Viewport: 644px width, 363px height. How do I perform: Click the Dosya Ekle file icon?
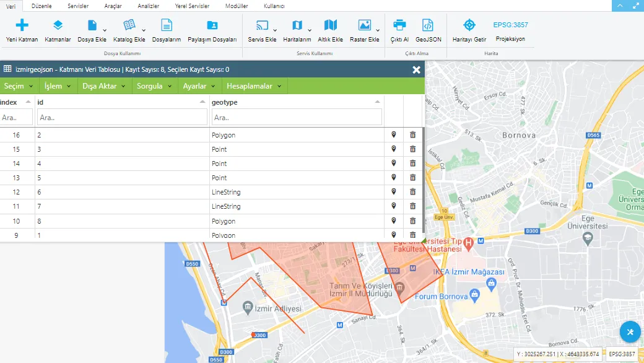(x=92, y=25)
